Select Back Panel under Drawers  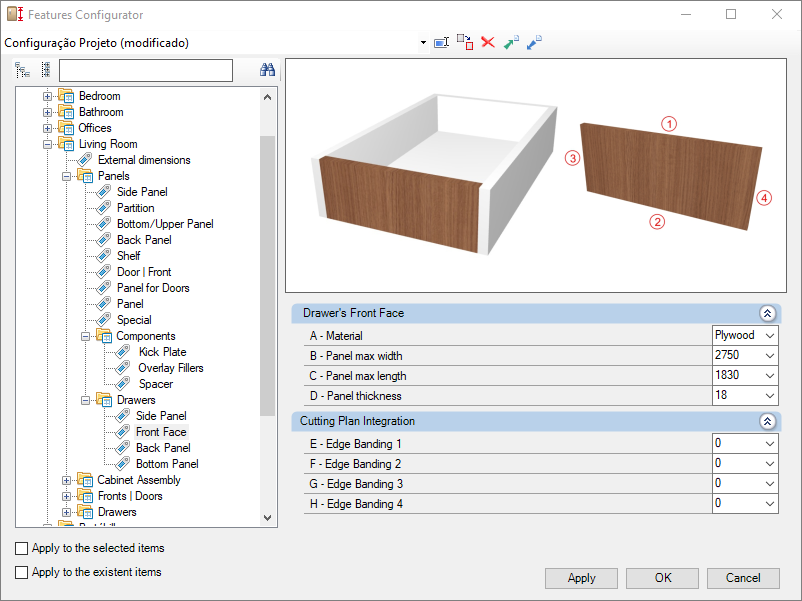pos(163,448)
